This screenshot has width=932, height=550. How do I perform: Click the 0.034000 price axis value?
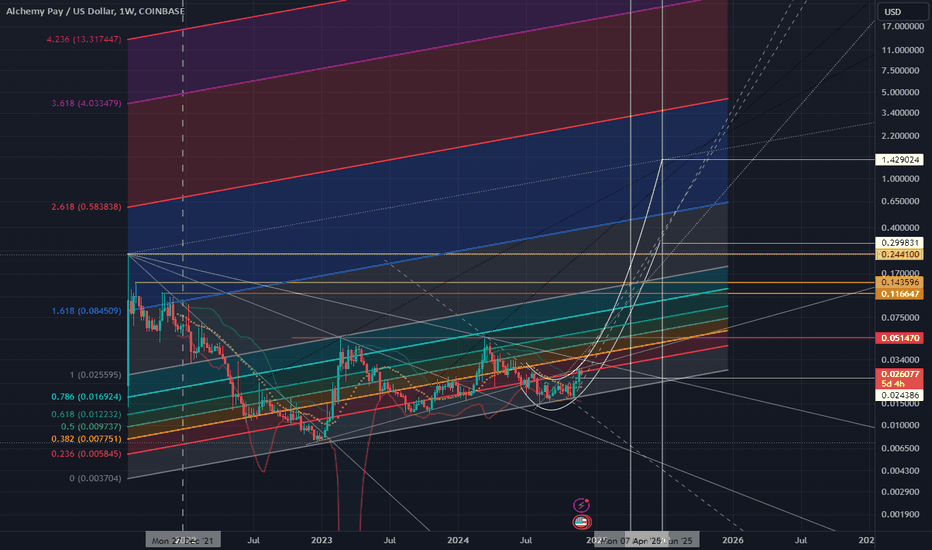coord(902,360)
